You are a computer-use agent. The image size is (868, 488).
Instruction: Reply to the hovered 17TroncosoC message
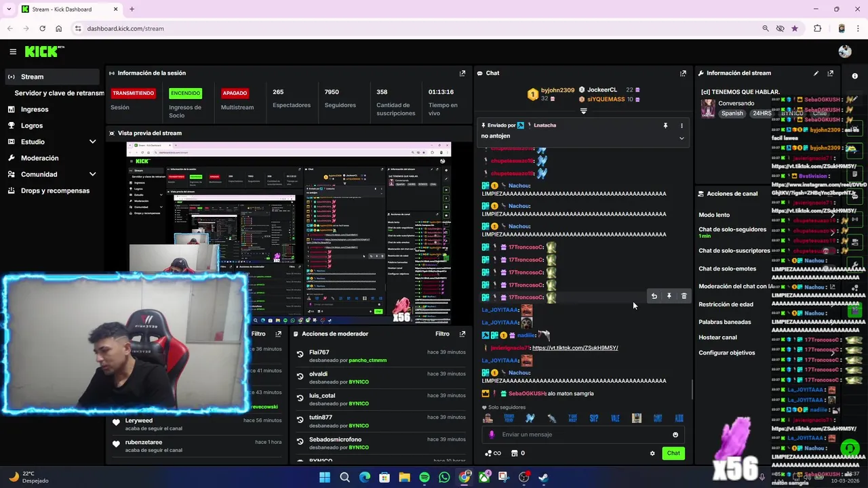[x=654, y=296]
